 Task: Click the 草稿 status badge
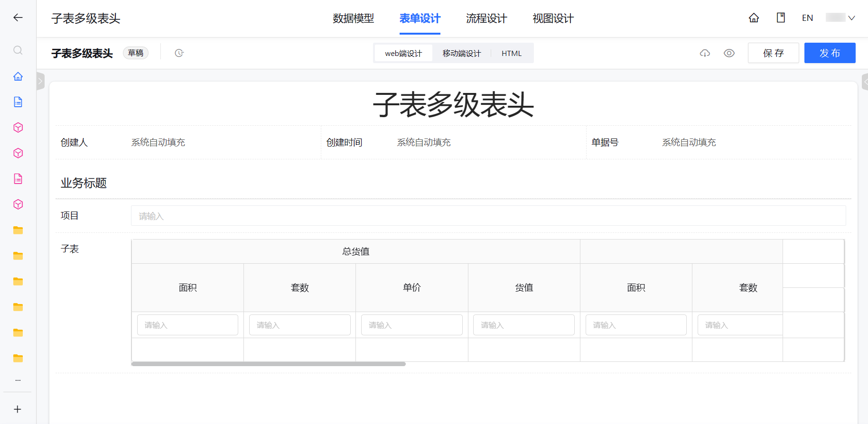pos(136,53)
